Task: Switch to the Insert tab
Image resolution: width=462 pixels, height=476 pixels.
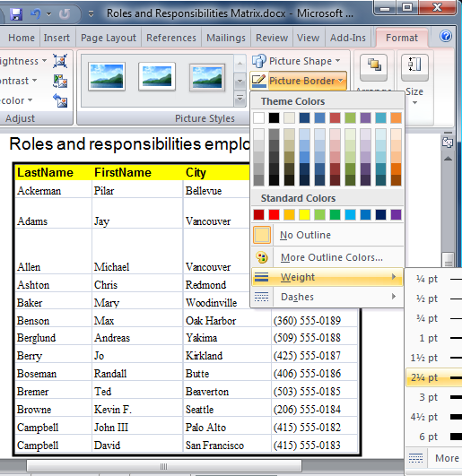Action: pos(57,38)
